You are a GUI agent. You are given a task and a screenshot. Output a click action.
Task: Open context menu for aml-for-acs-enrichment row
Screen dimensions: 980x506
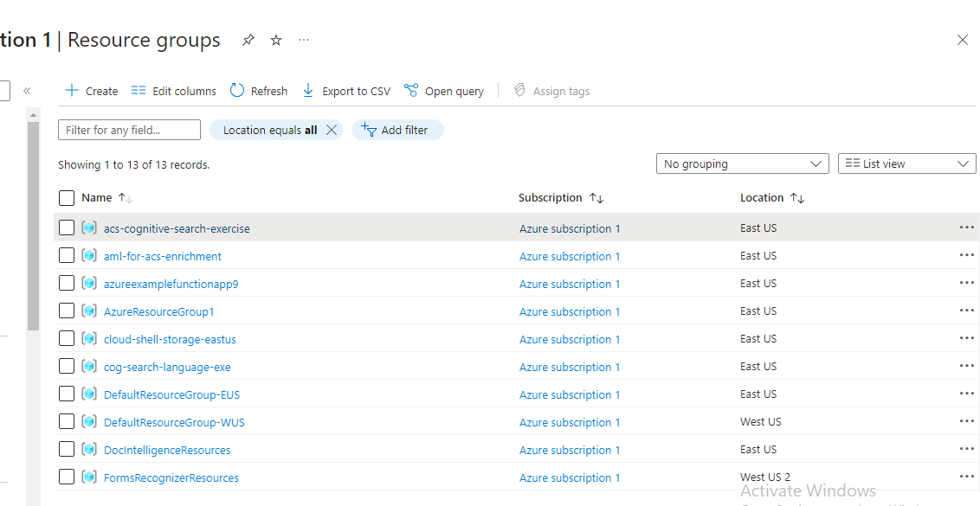click(x=966, y=255)
